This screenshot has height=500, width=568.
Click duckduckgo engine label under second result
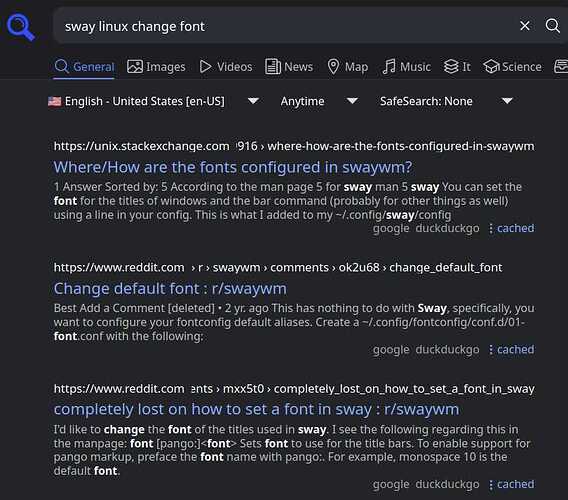tap(447, 350)
